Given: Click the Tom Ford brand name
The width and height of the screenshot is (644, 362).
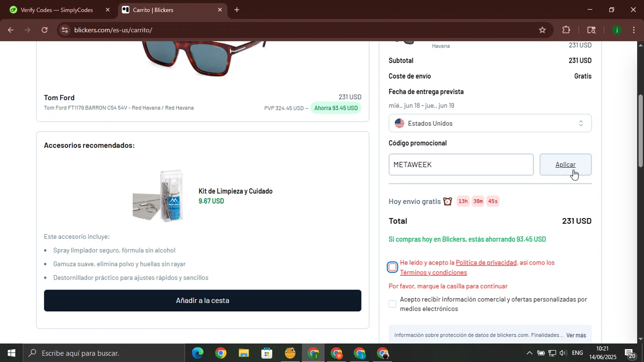Looking at the screenshot, I should pyautogui.click(x=59, y=98).
